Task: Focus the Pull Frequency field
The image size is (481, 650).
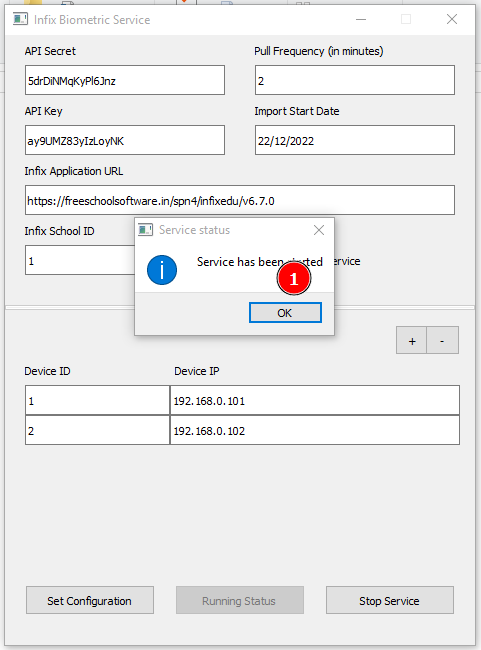Action: pos(355,80)
